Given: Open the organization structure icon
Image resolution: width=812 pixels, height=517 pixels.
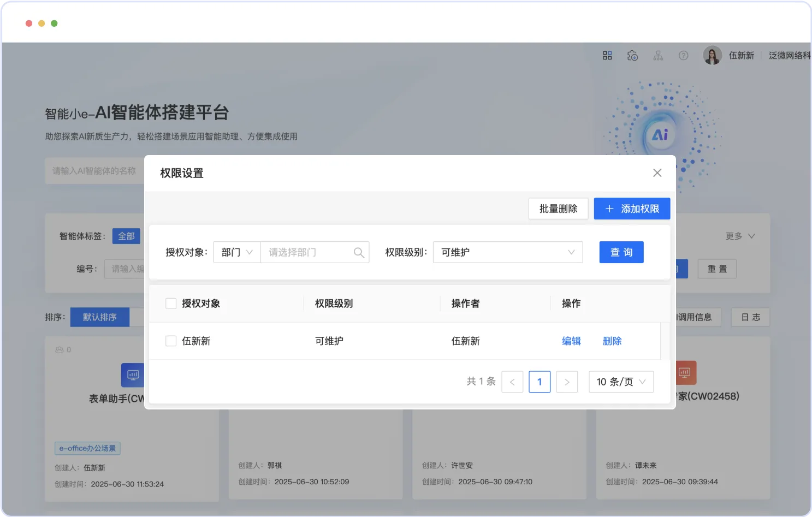Looking at the screenshot, I should pyautogui.click(x=658, y=55).
